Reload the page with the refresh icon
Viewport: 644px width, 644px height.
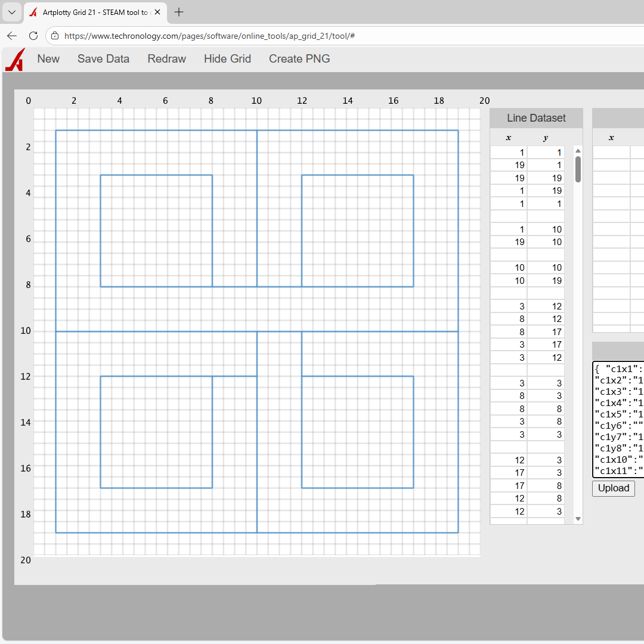[x=33, y=36]
